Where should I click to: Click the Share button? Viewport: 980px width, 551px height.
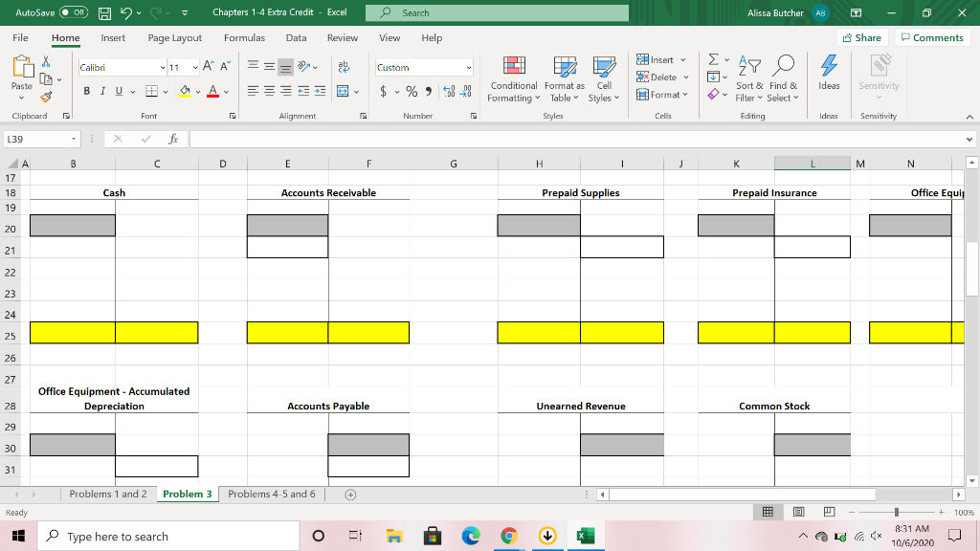pos(862,37)
